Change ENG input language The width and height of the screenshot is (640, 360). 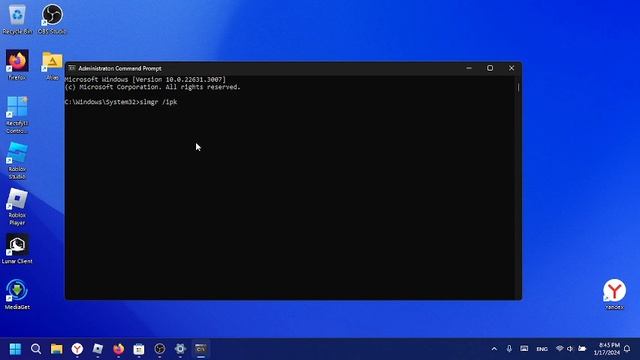click(x=542, y=349)
